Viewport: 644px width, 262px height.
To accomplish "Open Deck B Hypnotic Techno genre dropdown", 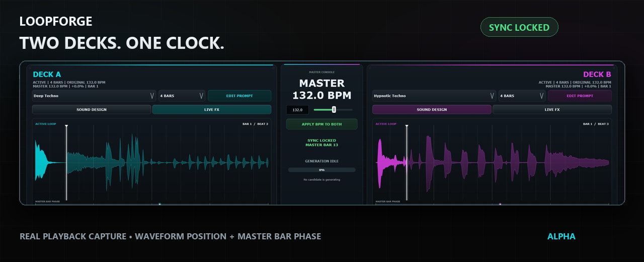I will [434, 96].
